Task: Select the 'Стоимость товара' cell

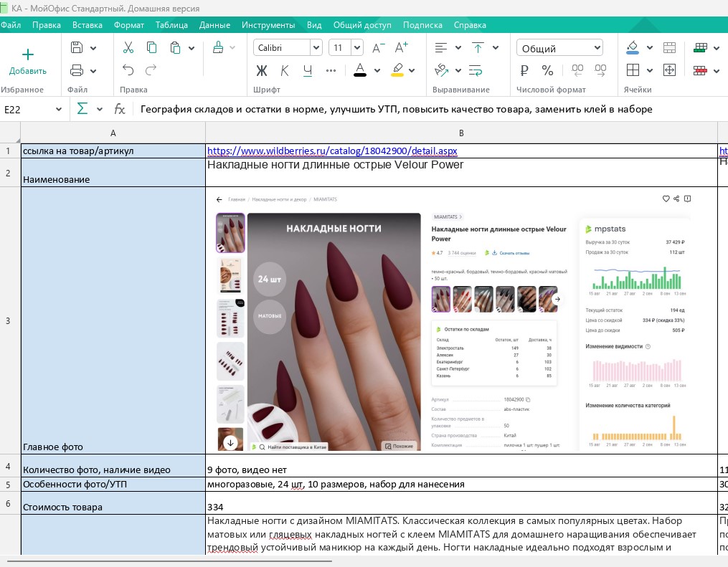Action: (x=113, y=503)
